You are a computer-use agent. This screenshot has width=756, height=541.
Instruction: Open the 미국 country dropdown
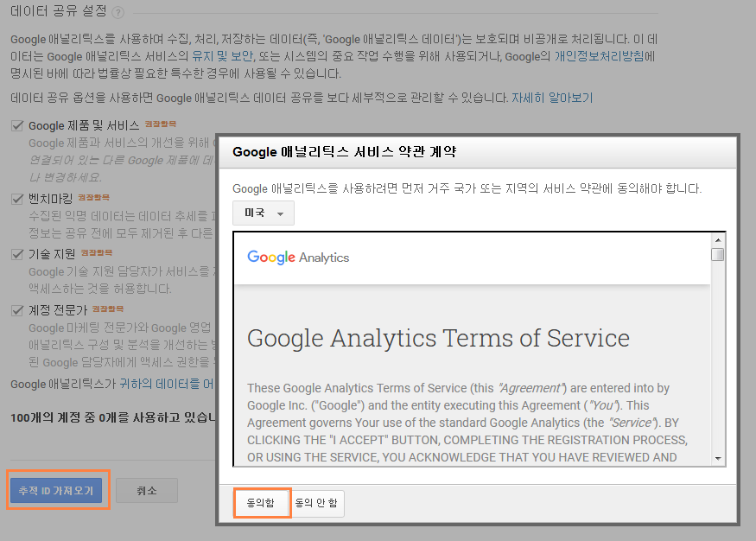pos(264,213)
